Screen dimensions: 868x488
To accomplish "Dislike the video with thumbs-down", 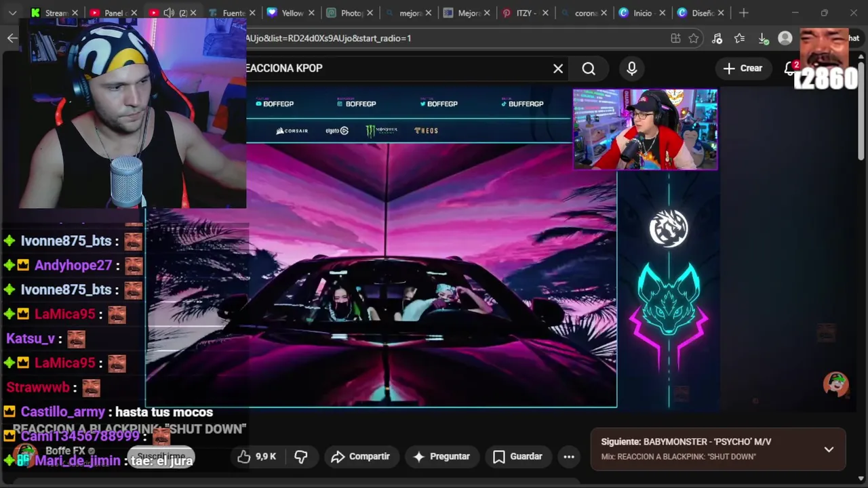I will [301, 457].
